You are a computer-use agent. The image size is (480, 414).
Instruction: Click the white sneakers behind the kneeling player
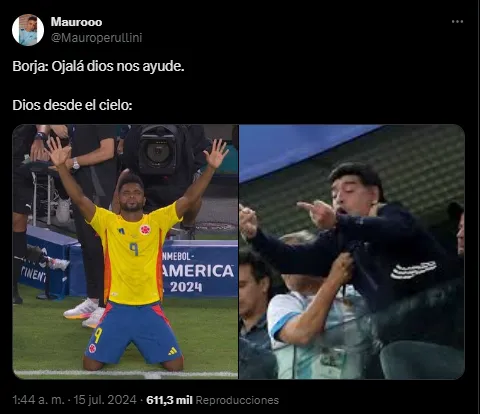tap(85, 312)
